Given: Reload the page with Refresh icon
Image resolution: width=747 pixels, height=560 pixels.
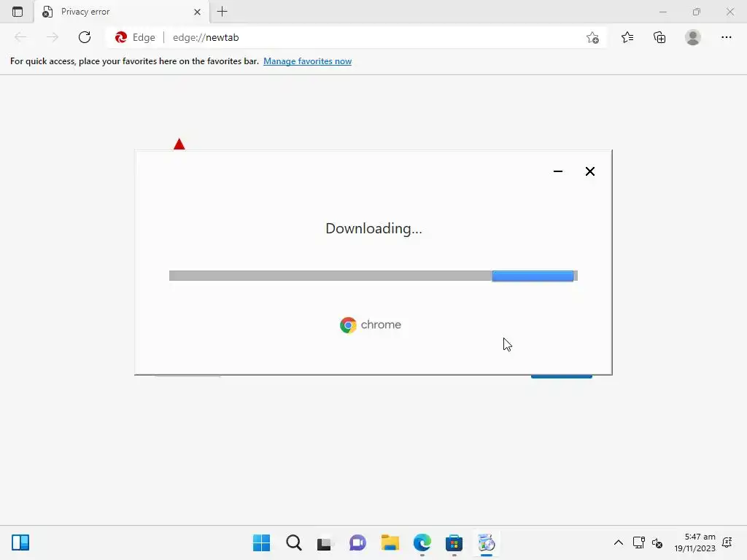Looking at the screenshot, I should click(85, 37).
